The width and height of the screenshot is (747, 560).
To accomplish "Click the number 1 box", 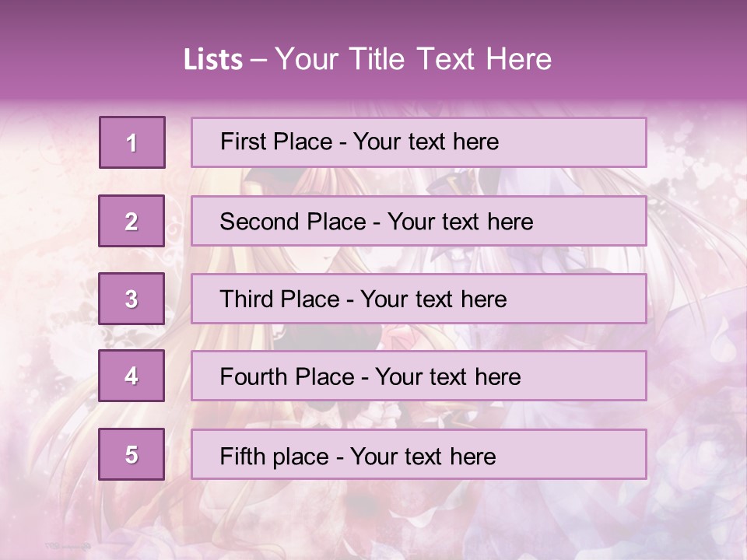I will point(132,142).
